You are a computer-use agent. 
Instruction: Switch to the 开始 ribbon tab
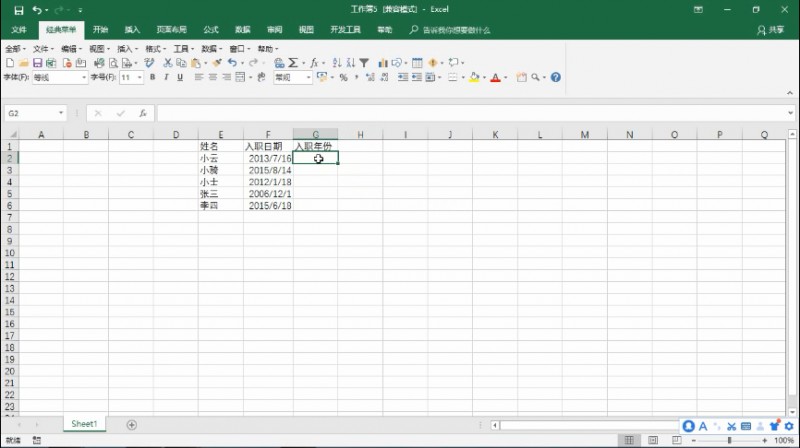coord(101,30)
